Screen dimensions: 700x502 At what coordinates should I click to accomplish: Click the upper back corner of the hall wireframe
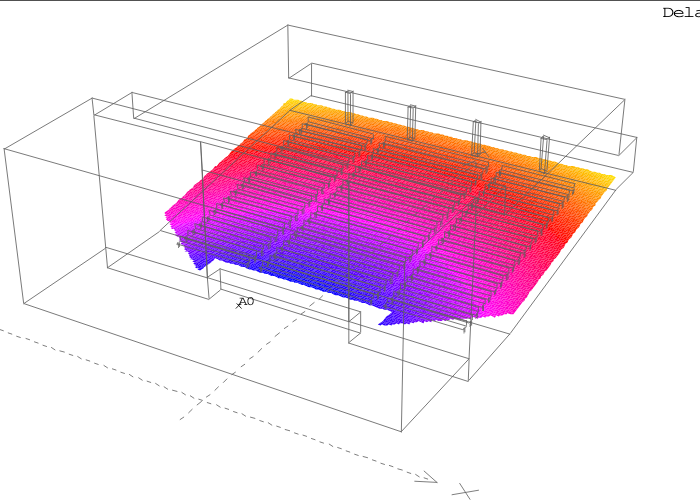(288, 26)
